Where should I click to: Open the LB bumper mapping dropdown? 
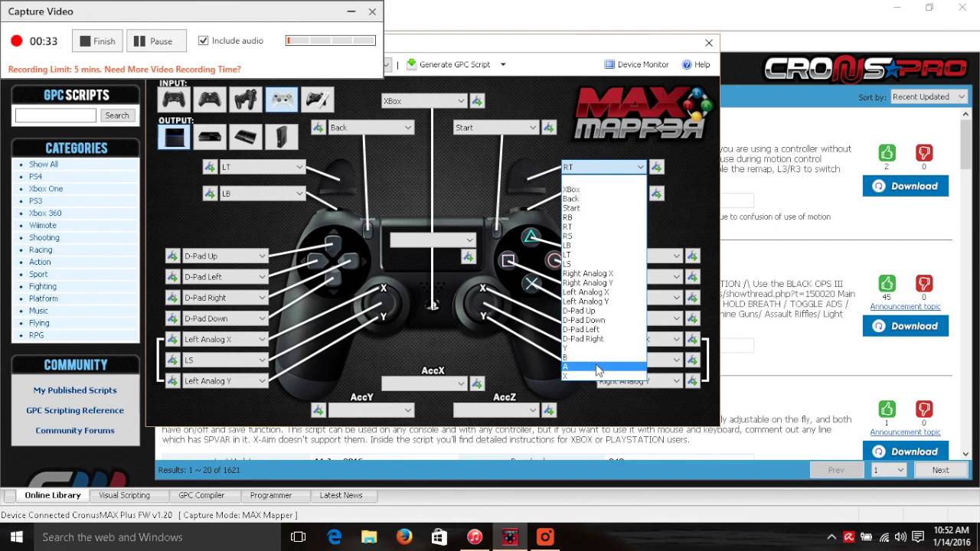pos(262,194)
